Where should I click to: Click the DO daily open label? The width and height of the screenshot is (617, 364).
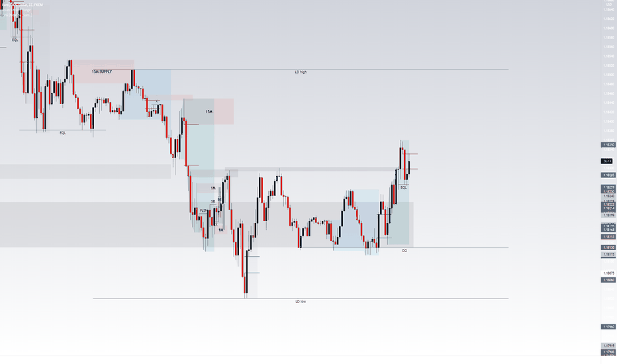[x=404, y=251]
